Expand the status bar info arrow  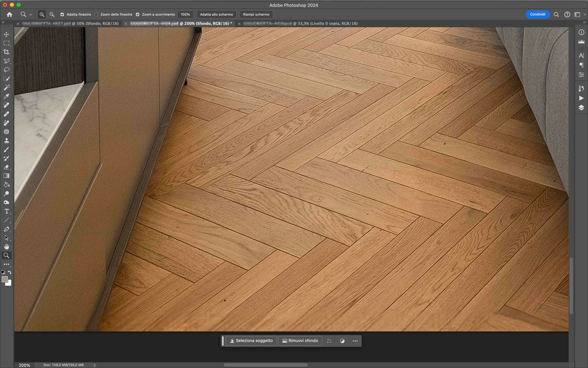click(94, 365)
